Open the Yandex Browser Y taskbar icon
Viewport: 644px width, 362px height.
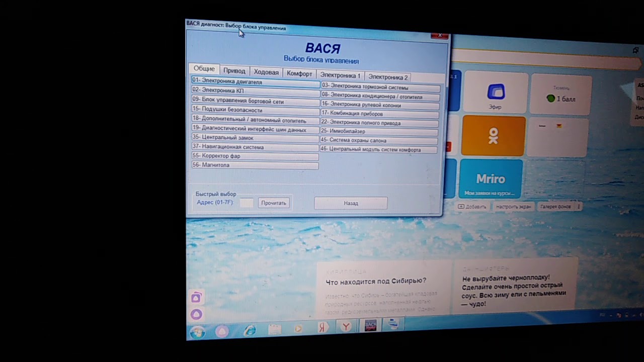coord(346,327)
